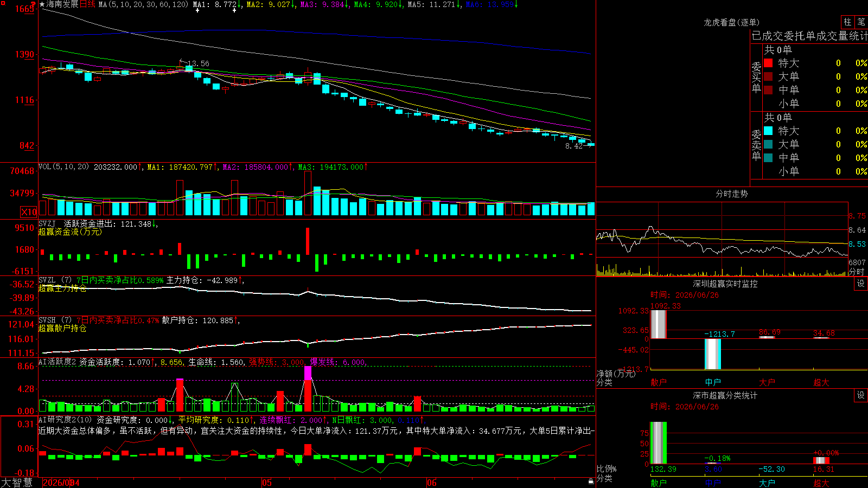Click the 13.56 high price annotation
The width and height of the screenshot is (868, 488).
point(198,63)
